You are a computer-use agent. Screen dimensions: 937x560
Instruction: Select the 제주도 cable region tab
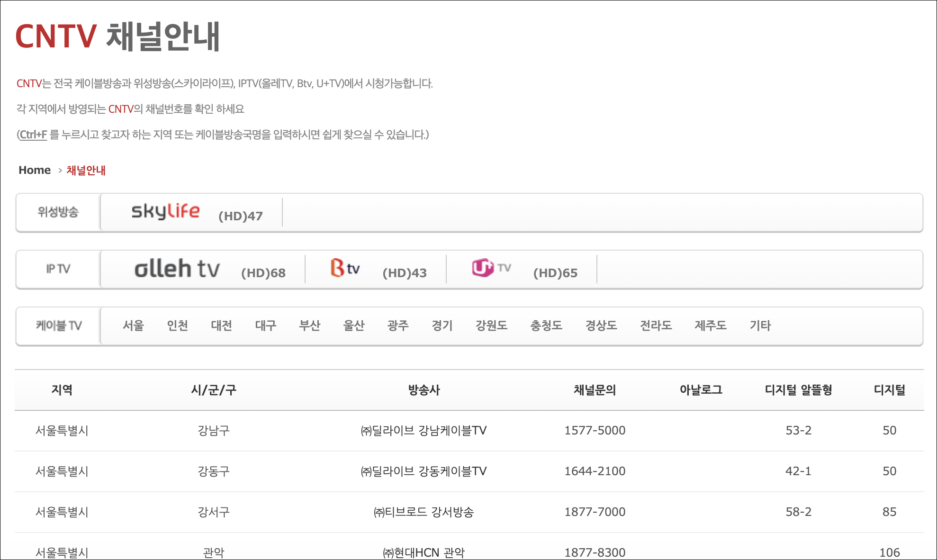711,325
